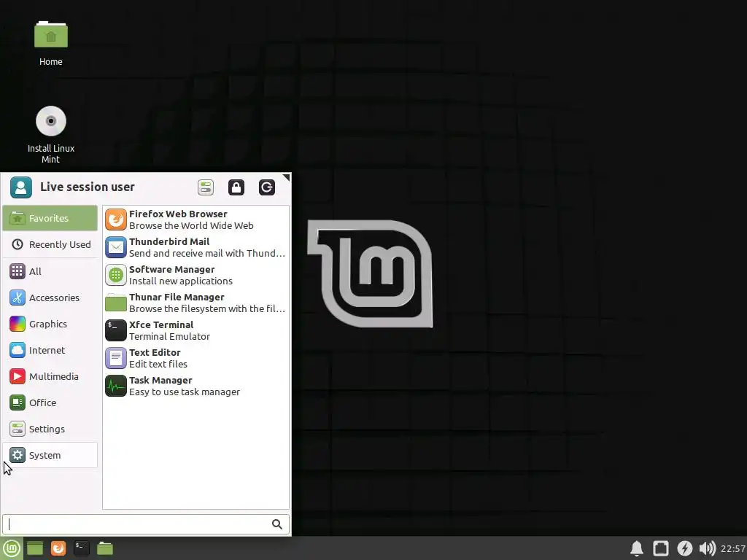Image resolution: width=747 pixels, height=560 pixels.
Task: Open notifications bell in system tray
Action: (x=637, y=548)
